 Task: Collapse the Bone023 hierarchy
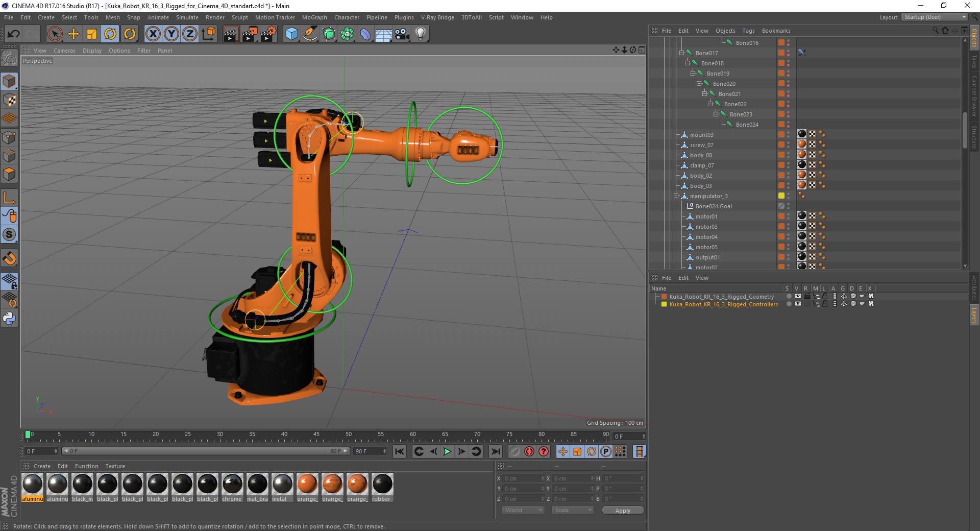(716, 114)
